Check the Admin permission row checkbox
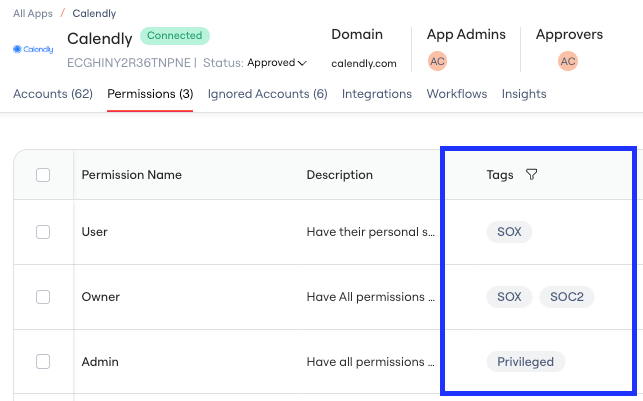 point(43,362)
